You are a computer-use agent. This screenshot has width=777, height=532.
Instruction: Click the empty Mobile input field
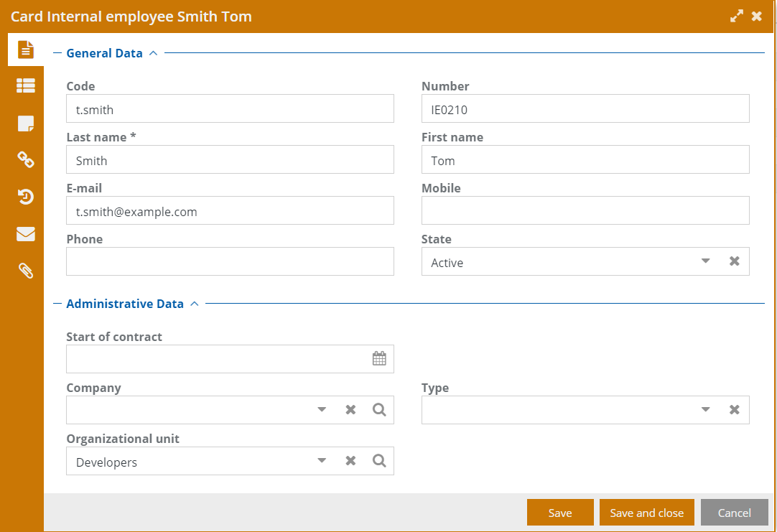click(585, 210)
